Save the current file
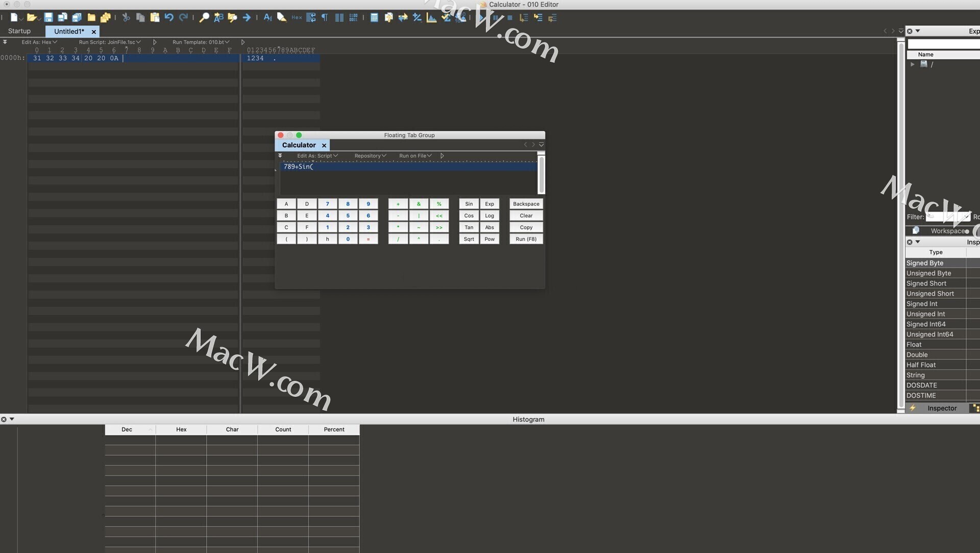The width and height of the screenshot is (980, 553). (x=48, y=17)
